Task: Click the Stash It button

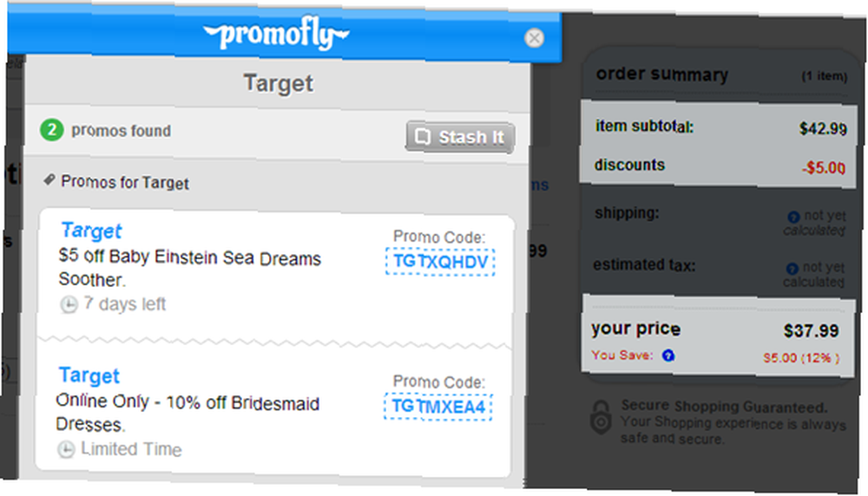Action: [460, 137]
